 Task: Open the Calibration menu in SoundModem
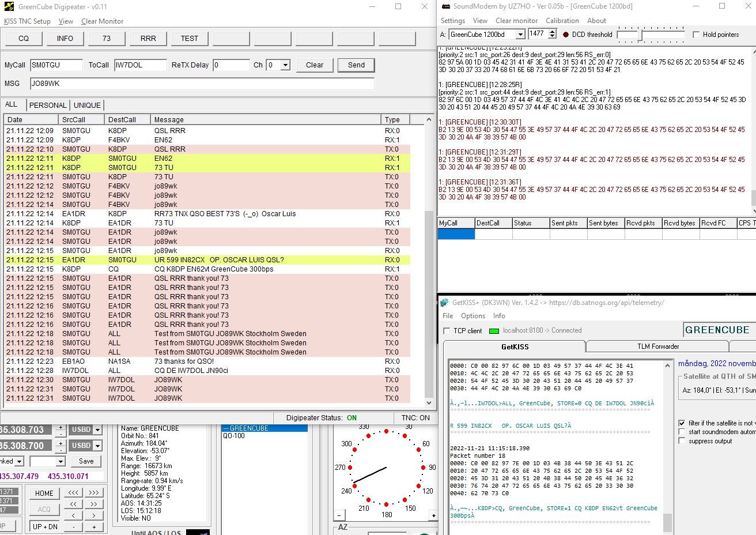(562, 20)
